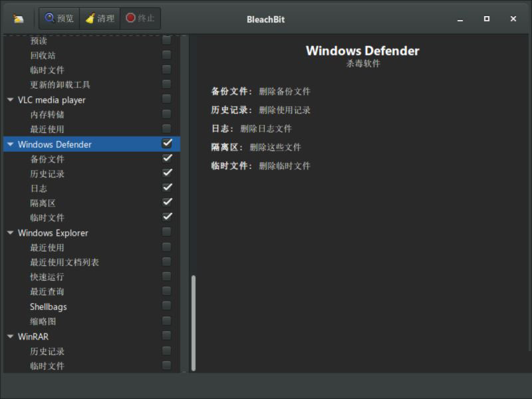The height and width of the screenshot is (399, 532).
Task: Collapse the VLC media player group
Action: (x=10, y=100)
